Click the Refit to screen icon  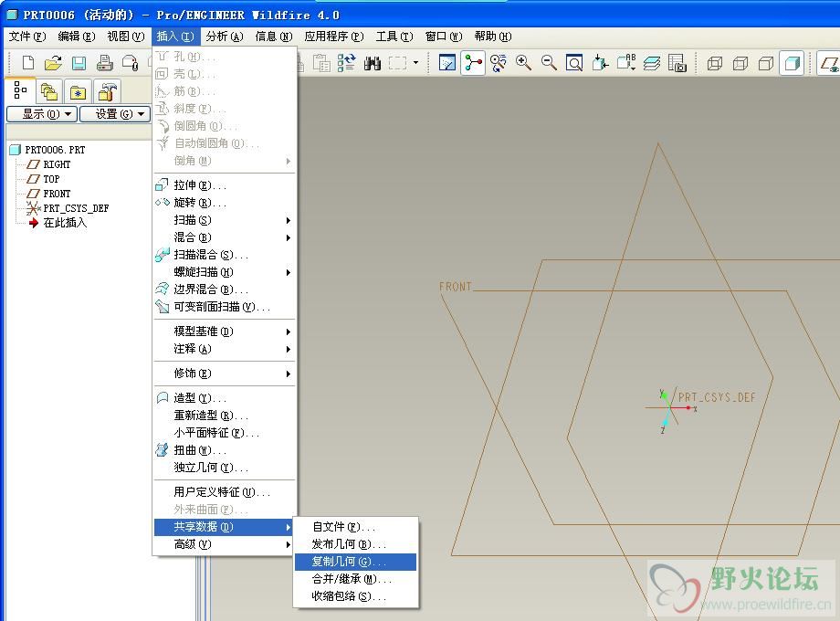pos(574,63)
